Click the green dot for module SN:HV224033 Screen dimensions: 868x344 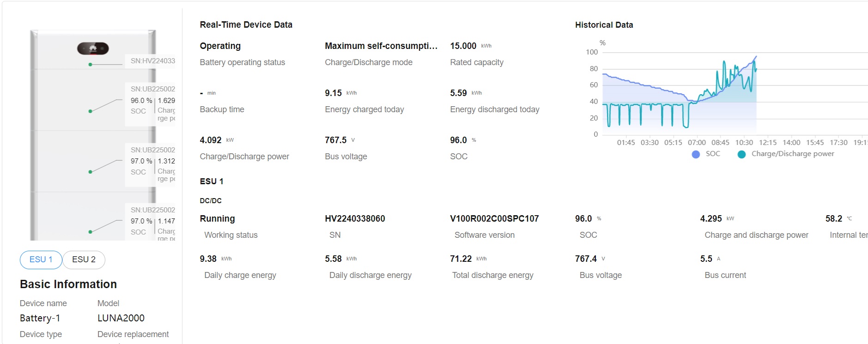click(x=91, y=65)
